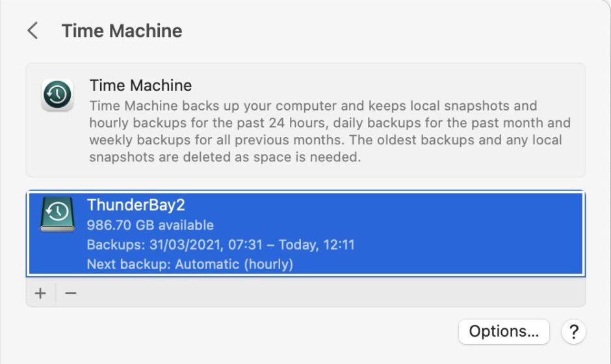Click the 986.70 GB available text
Image resolution: width=611 pixels, height=364 pixels.
tap(150, 225)
